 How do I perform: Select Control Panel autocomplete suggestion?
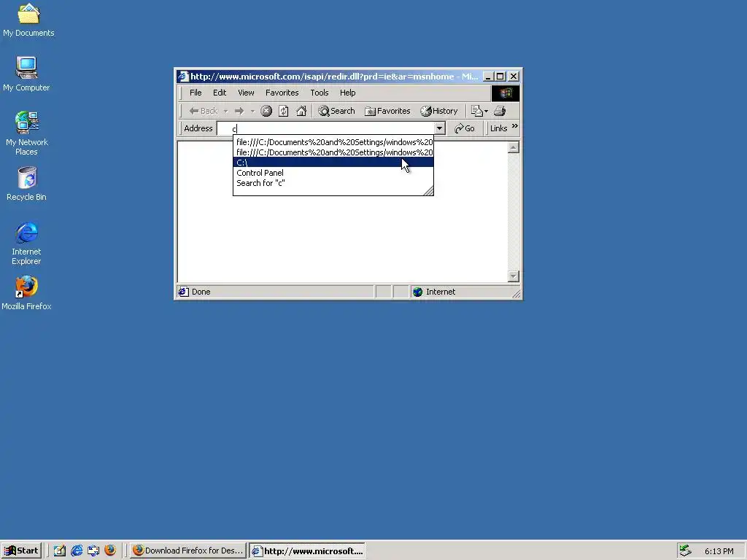pyautogui.click(x=333, y=173)
